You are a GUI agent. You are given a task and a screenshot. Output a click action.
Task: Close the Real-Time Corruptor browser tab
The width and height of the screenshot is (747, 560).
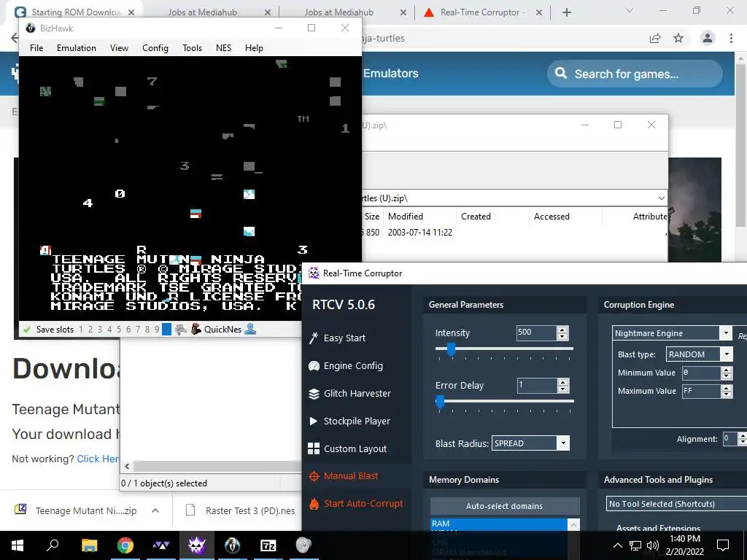point(539,12)
